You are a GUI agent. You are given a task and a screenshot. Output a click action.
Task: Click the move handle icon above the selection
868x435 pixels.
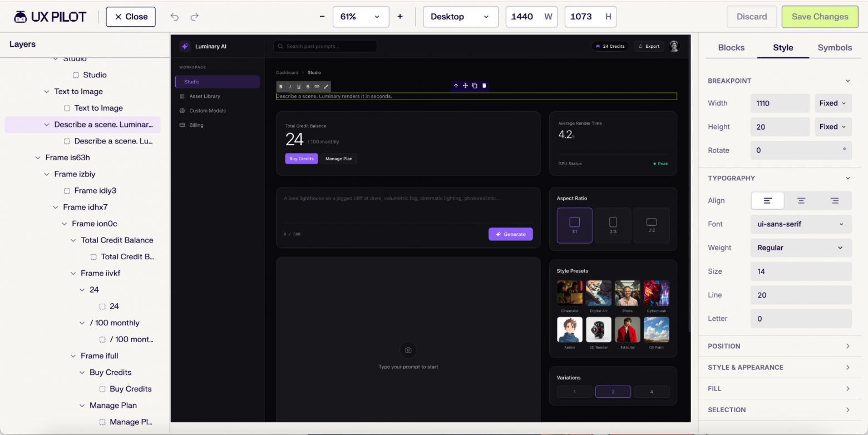(465, 86)
